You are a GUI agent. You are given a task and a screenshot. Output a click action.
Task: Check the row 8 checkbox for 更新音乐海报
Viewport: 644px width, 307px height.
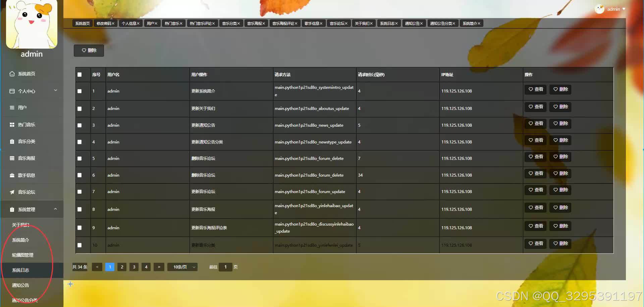pyautogui.click(x=79, y=209)
